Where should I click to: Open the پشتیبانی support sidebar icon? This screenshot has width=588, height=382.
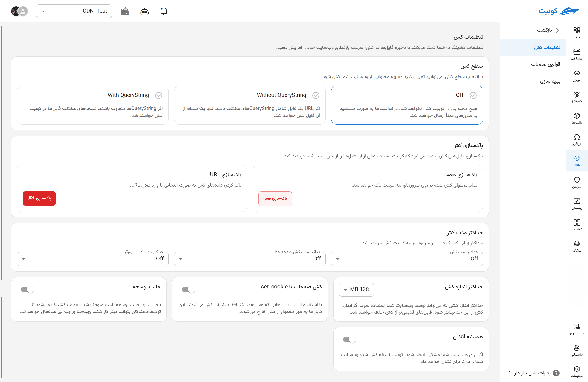577,350
